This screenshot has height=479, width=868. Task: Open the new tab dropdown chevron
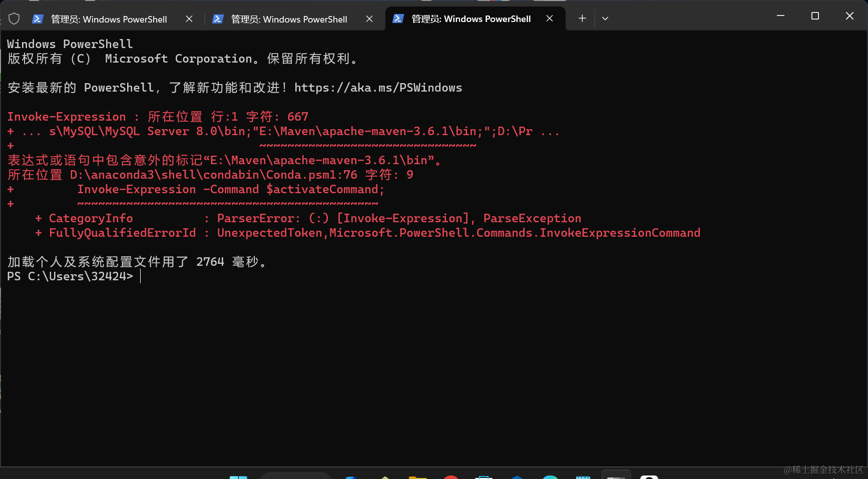[x=605, y=19]
